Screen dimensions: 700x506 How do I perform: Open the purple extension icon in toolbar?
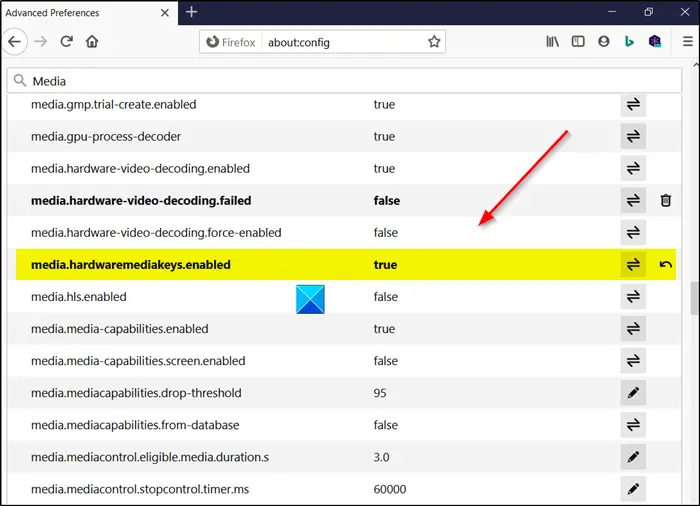tap(655, 42)
